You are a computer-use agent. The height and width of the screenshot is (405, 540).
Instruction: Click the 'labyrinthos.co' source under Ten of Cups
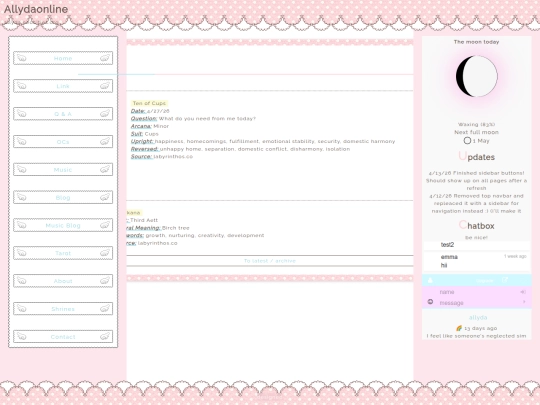point(173,157)
